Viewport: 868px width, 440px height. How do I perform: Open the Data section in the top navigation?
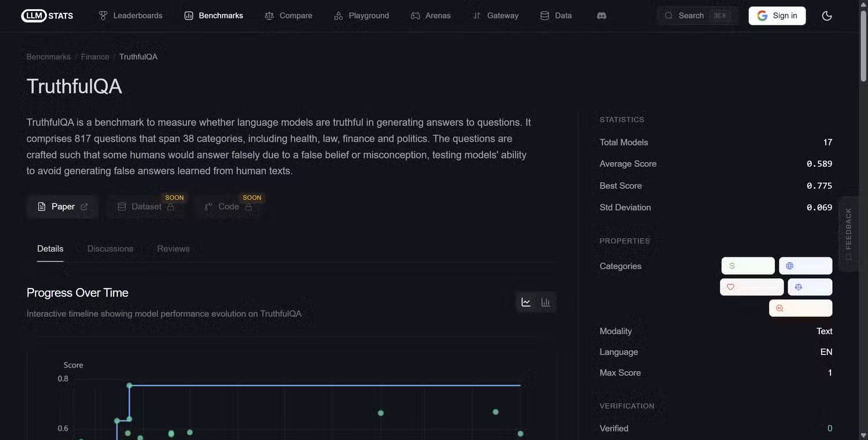point(555,16)
